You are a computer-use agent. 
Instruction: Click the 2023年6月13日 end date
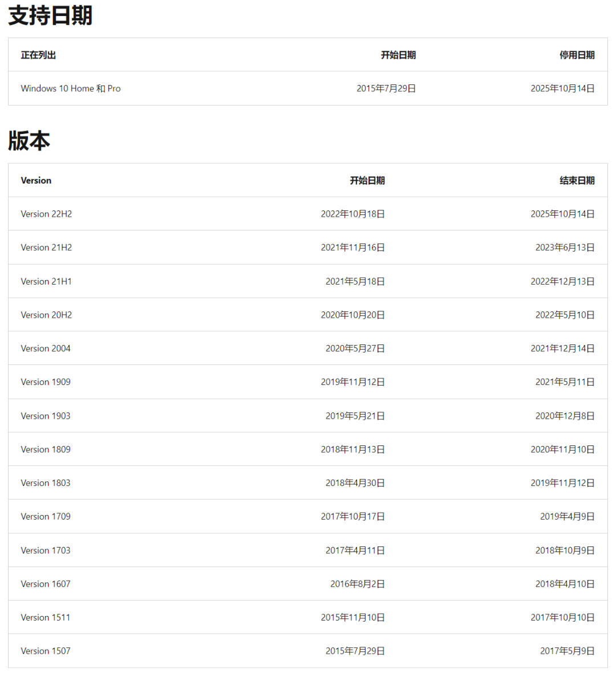(x=565, y=247)
